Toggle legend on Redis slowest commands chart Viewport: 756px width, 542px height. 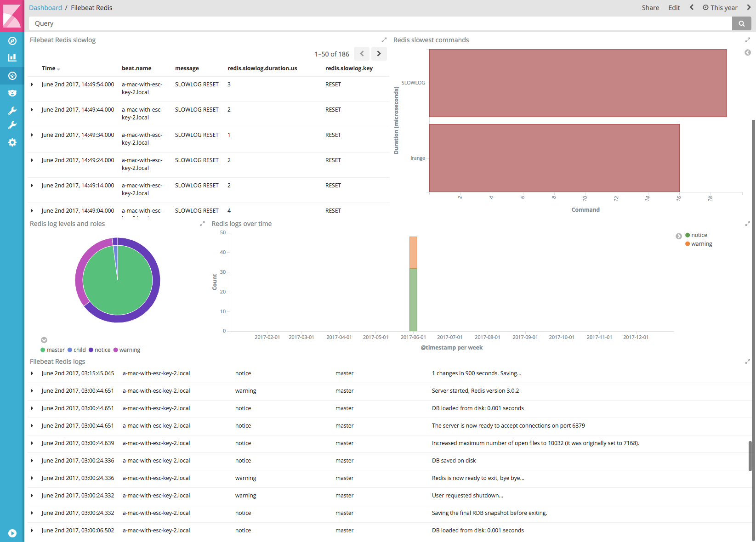tap(748, 53)
